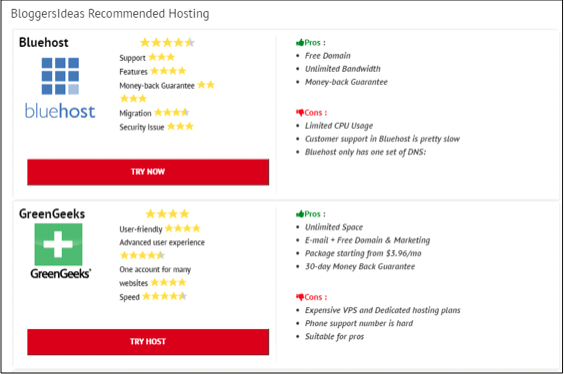Click the Bluehost overall star rating
Viewport: 564px width, 374px height.
click(x=167, y=43)
